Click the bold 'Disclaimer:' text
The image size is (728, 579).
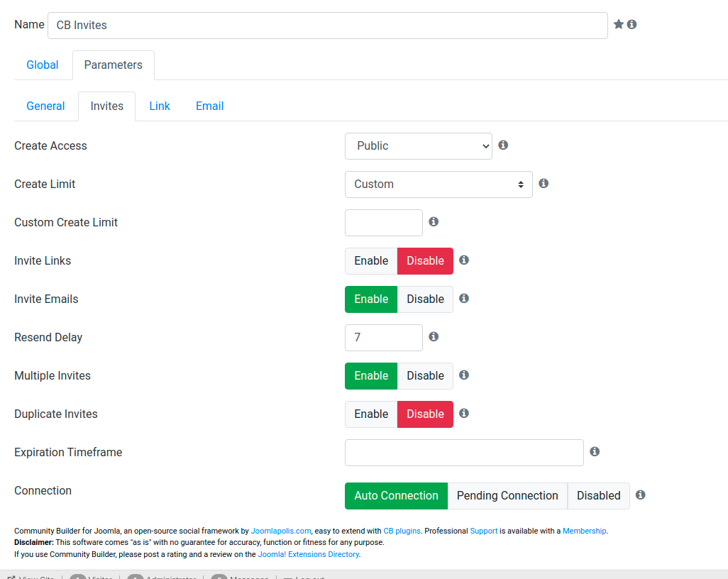coord(34,542)
